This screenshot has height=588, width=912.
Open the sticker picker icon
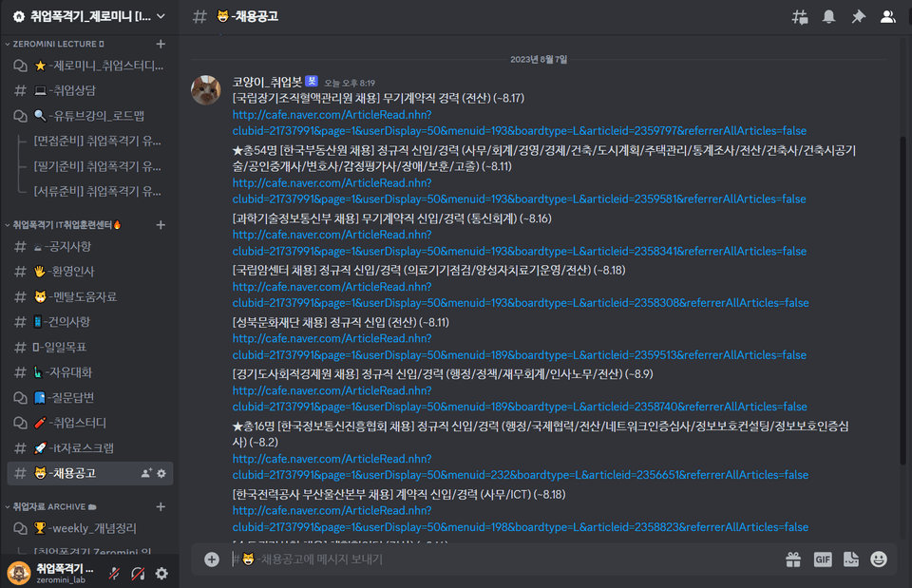click(851, 560)
